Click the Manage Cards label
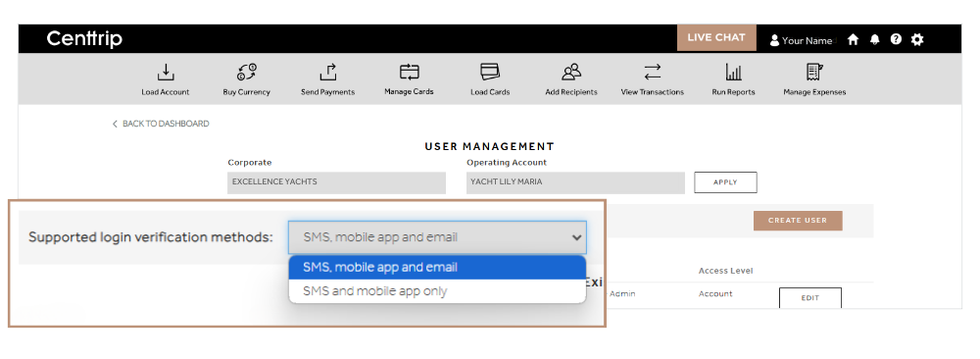980x359 pixels. point(409,91)
